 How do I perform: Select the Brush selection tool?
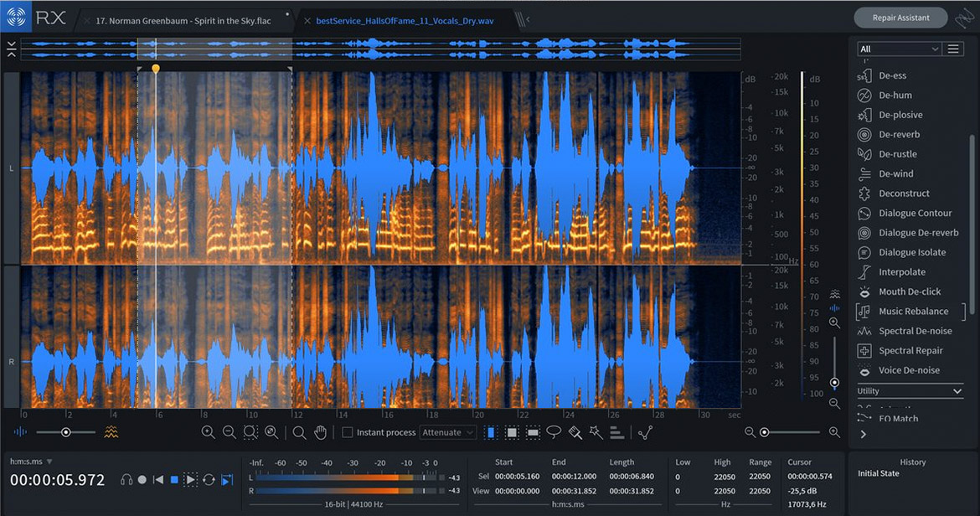click(575, 432)
